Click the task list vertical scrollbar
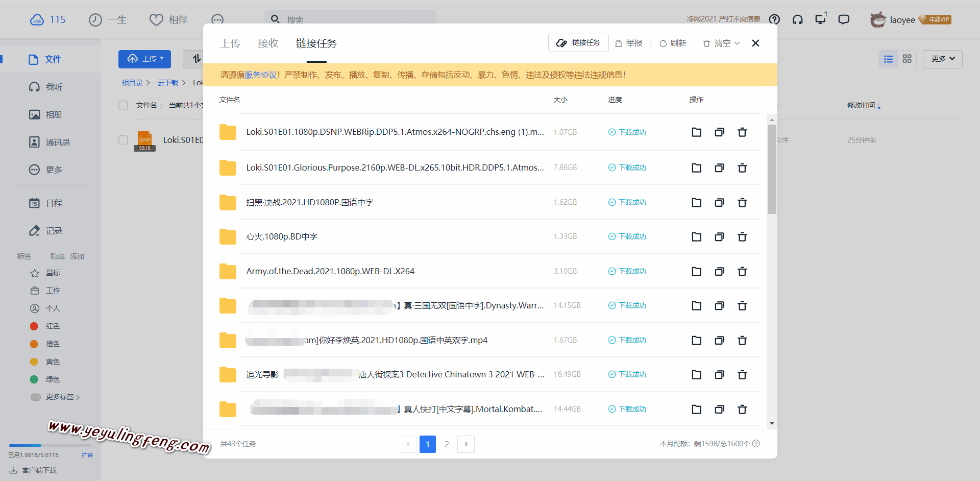This screenshot has width=980, height=481. pos(772,170)
